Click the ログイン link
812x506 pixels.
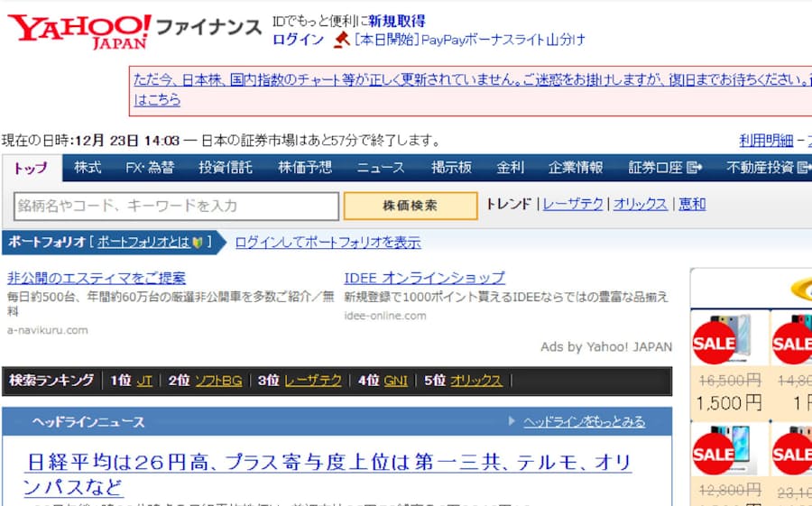point(298,40)
